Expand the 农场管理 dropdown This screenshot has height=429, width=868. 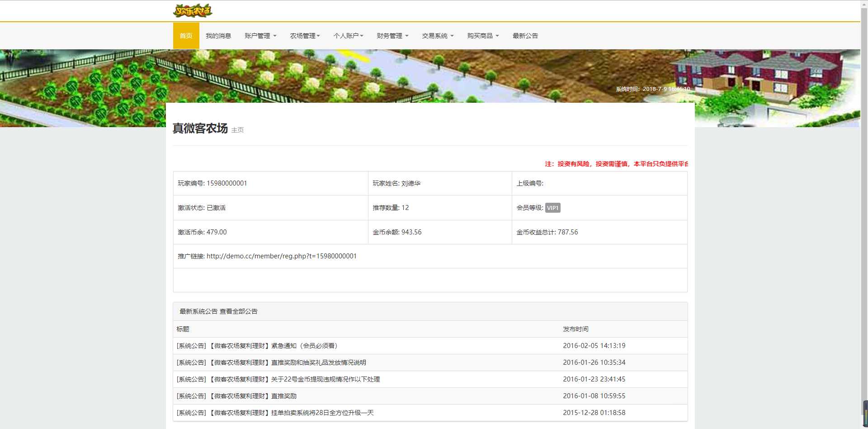coord(305,36)
